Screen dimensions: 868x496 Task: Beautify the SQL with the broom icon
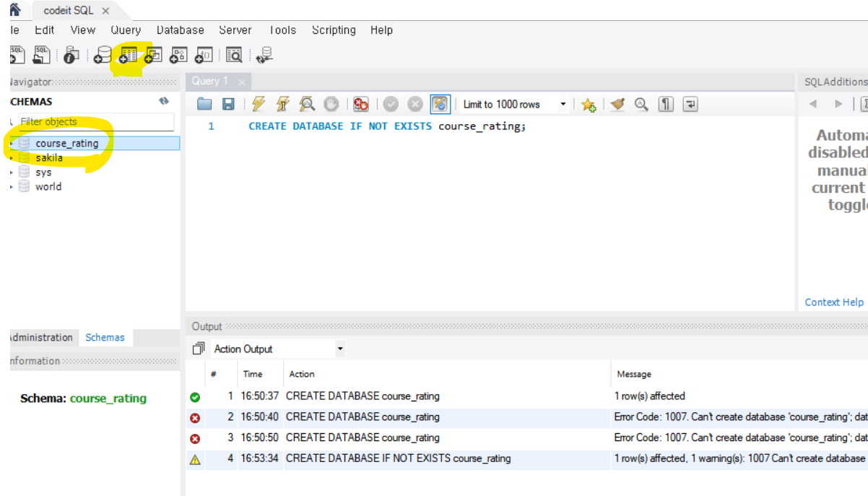point(617,105)
